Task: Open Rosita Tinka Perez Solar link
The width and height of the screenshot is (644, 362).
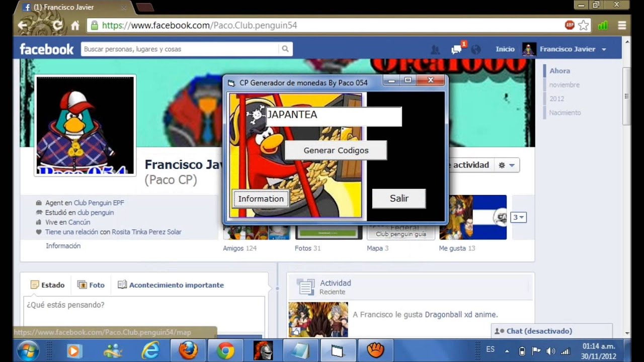Action: pyautogui.click(x=146, y=232)
